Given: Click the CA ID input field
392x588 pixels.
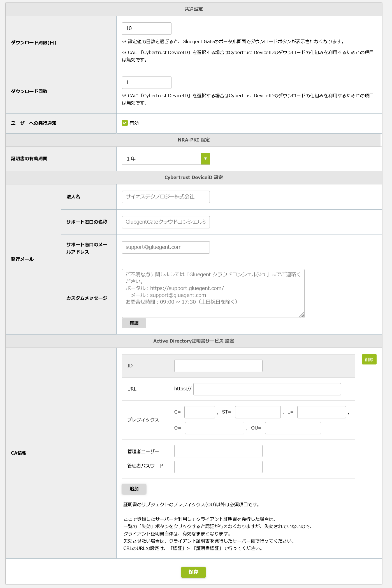Looking at the screenshot, I should [x=218, y=366].
